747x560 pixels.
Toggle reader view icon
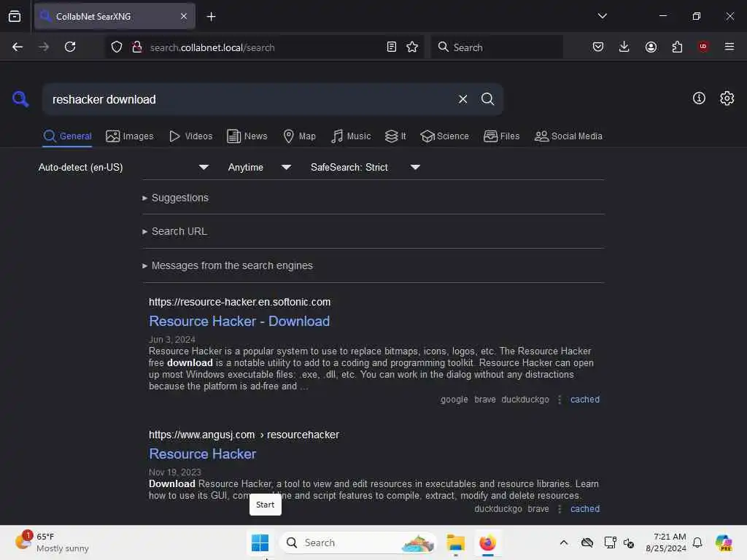[391, 47]
